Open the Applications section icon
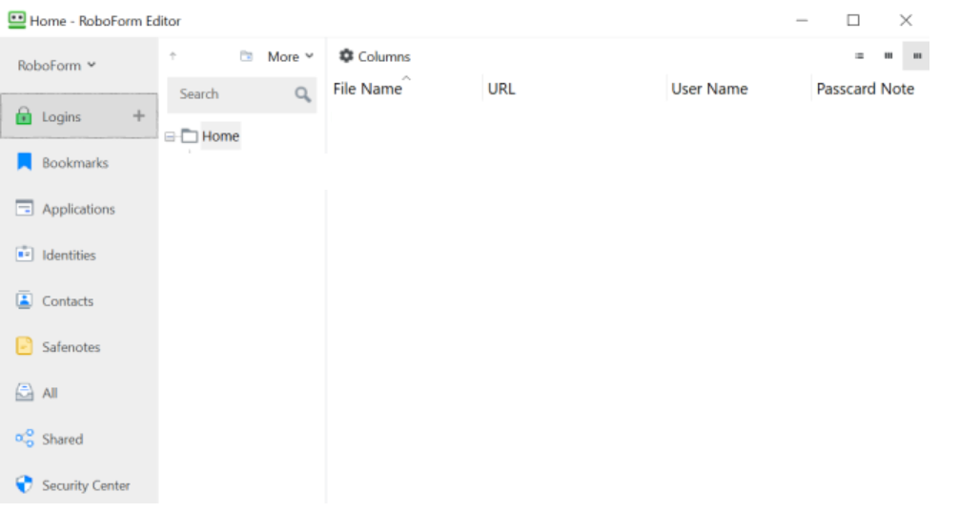Viewport: 980px width, 512px height. [25, 208]
